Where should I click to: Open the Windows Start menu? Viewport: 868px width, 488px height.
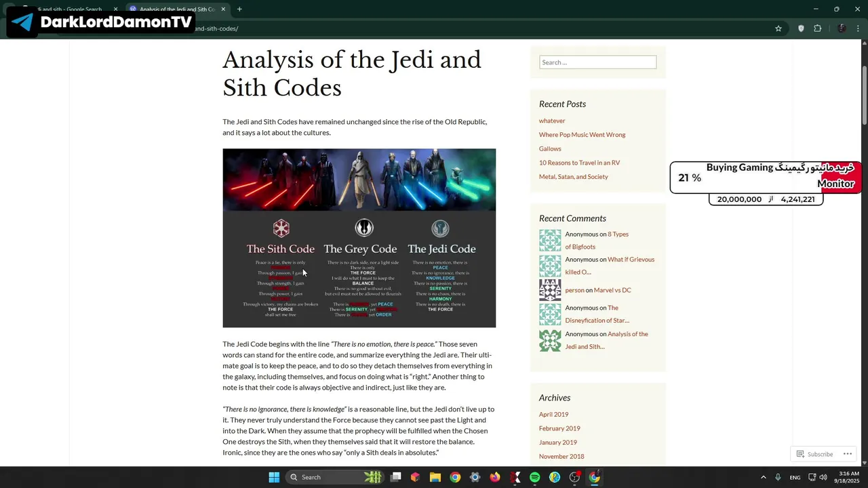pyautogui.click(x=274, y=477)
